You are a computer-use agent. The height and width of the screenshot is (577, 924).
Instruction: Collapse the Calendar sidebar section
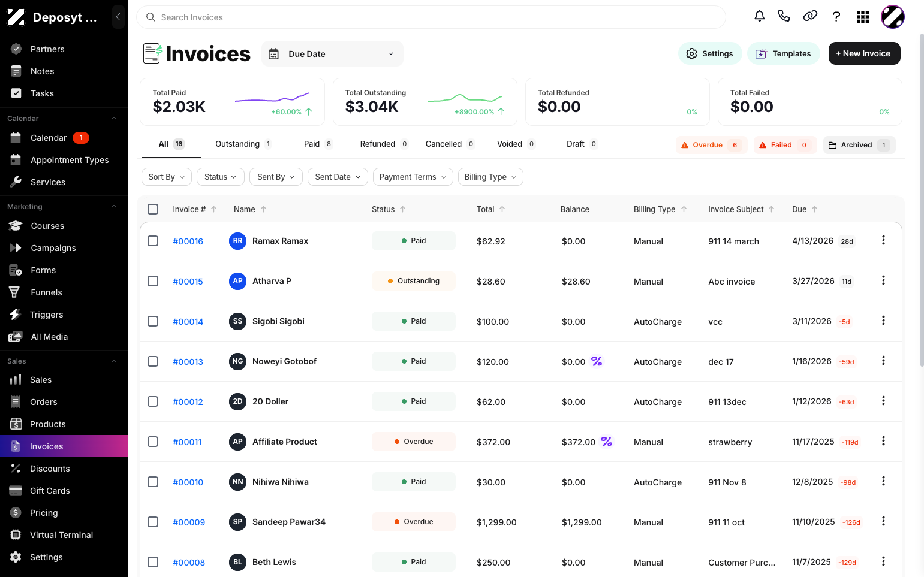114,119
